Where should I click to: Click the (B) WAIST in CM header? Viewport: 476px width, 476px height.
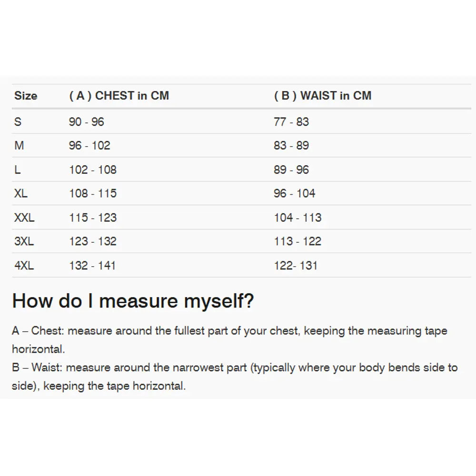tap(323, 96)
